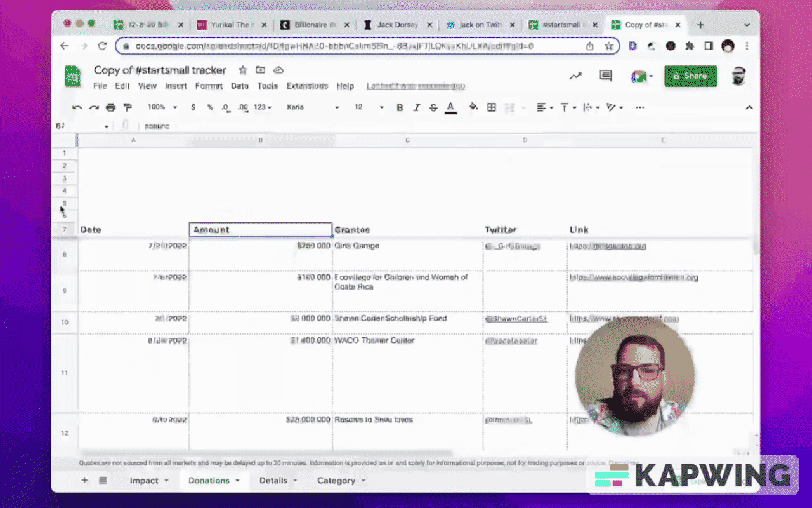Open the Extensions menu
Image resolution: width=812 pixels, height=508 pixels.
(x=307, y=86)
